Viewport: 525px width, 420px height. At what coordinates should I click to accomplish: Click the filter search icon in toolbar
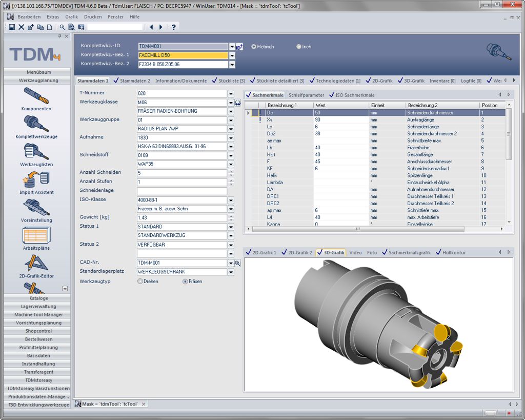[x=81, y=27]
